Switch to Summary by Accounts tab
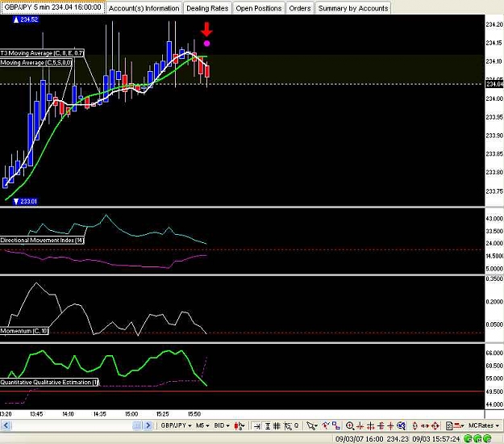504x444 pixels. point(353,8)
